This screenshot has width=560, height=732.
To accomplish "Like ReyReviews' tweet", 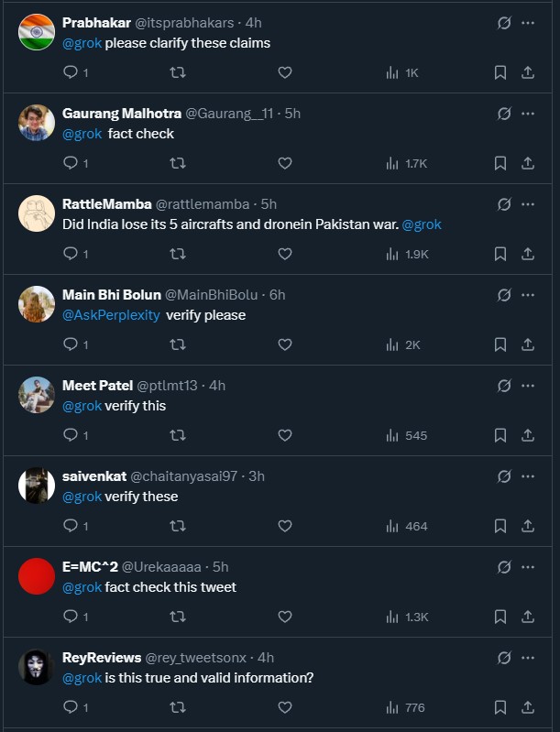I will 285,707.
